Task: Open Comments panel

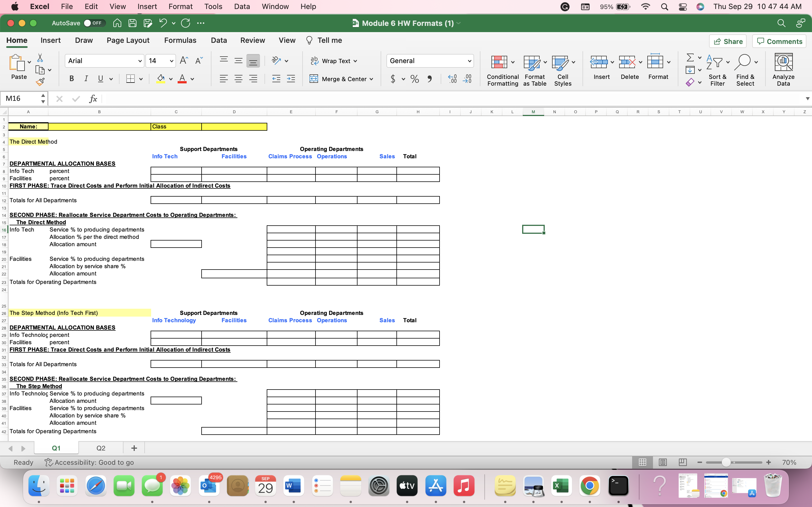Action: tap(778, 41)
